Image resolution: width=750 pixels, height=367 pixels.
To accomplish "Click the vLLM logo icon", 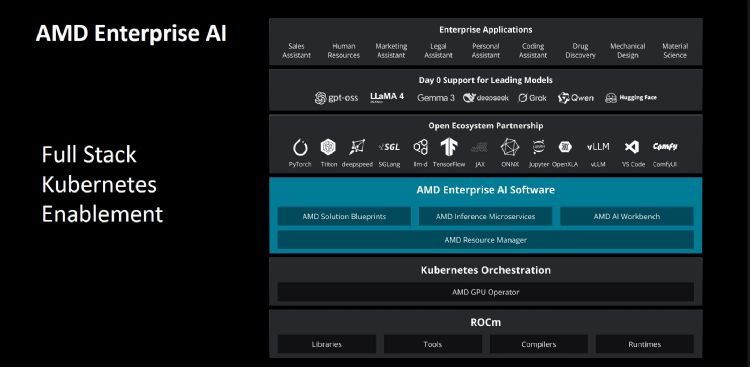I will click(598, 147).
